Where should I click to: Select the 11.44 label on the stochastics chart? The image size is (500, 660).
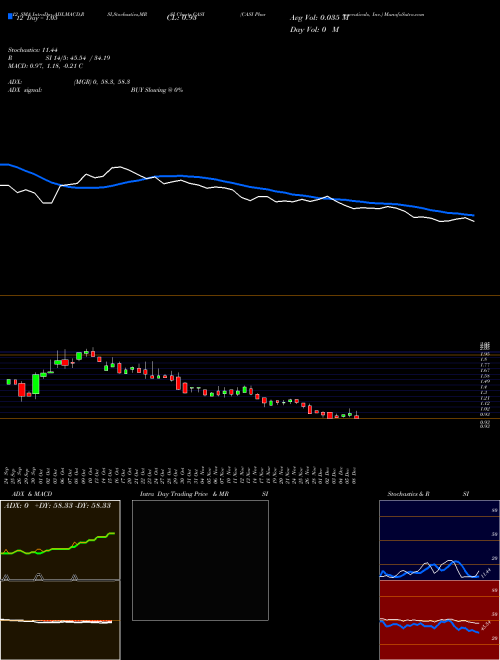point(485,572)
